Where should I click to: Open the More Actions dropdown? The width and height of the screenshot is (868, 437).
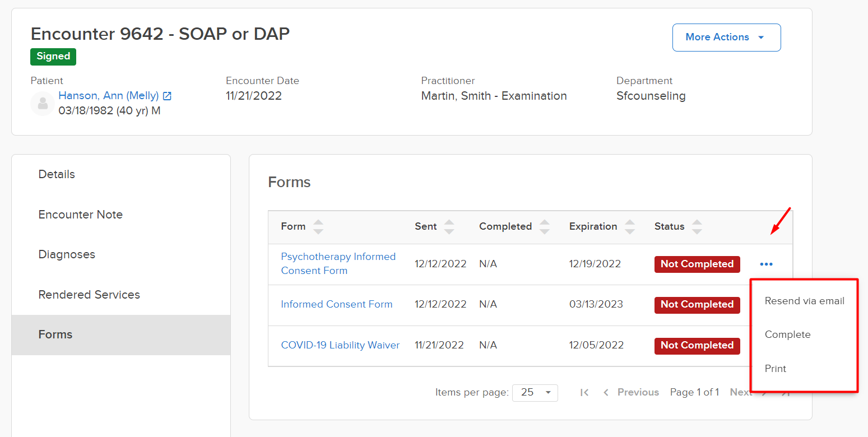pos(726,38)
